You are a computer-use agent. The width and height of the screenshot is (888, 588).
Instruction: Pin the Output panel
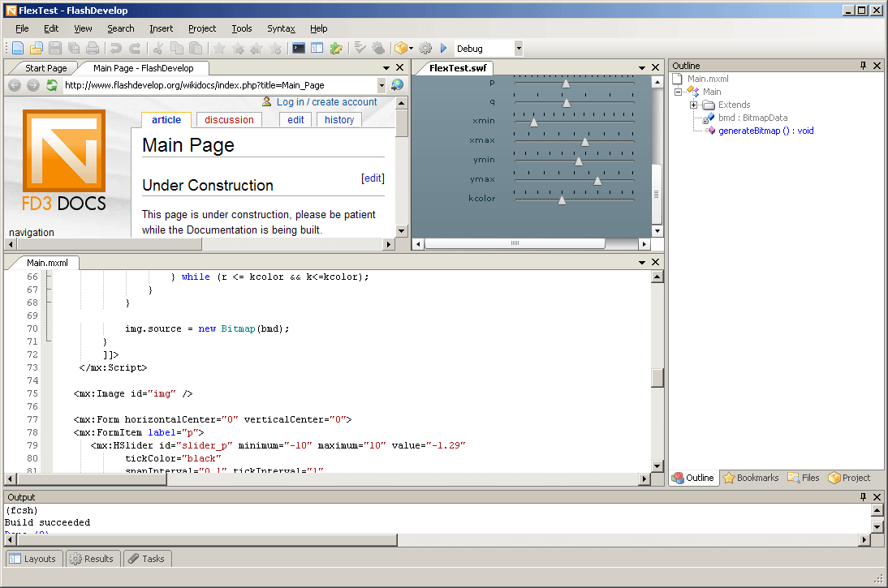pos(863,497)
